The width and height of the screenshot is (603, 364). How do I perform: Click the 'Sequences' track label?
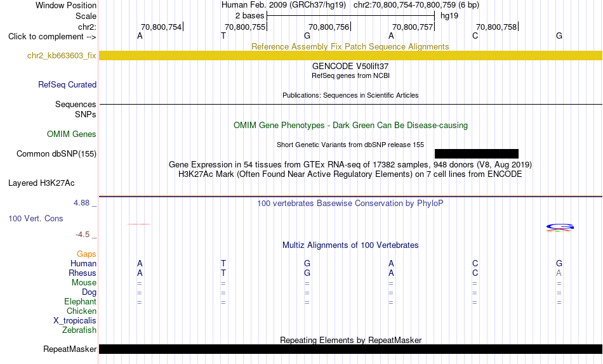coord(76,105)
